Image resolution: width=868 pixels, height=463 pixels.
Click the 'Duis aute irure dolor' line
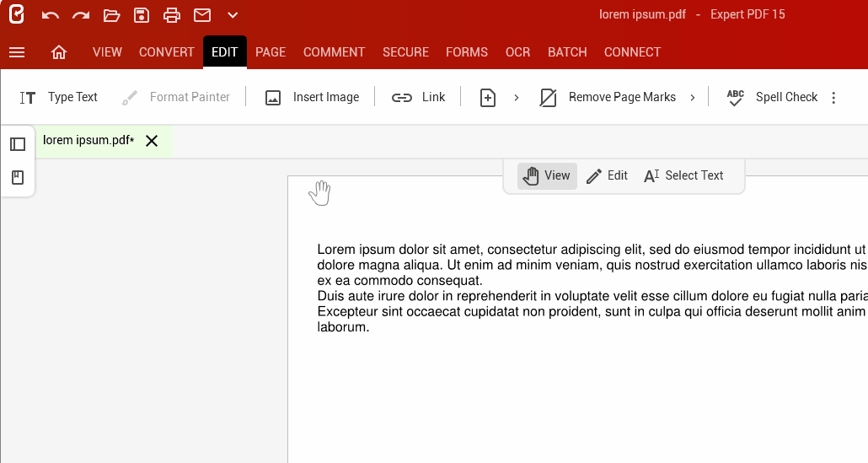coord(592,296)
